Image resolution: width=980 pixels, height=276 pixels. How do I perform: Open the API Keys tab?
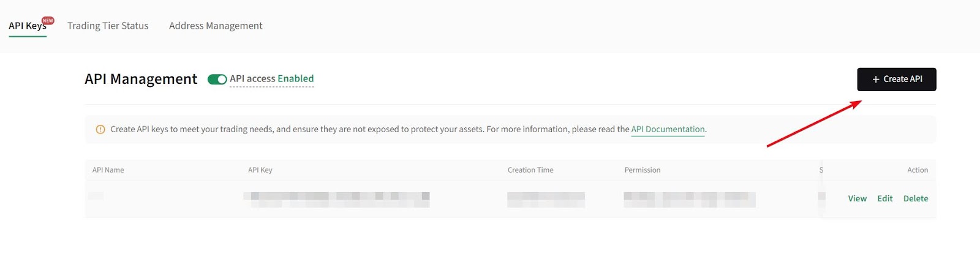[x=27, y=26]
